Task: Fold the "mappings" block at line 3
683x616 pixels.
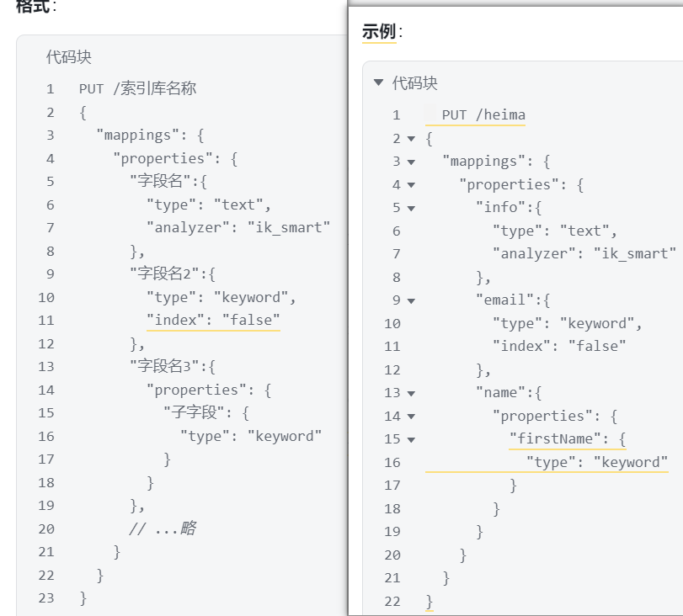Action: pos(411,162)
